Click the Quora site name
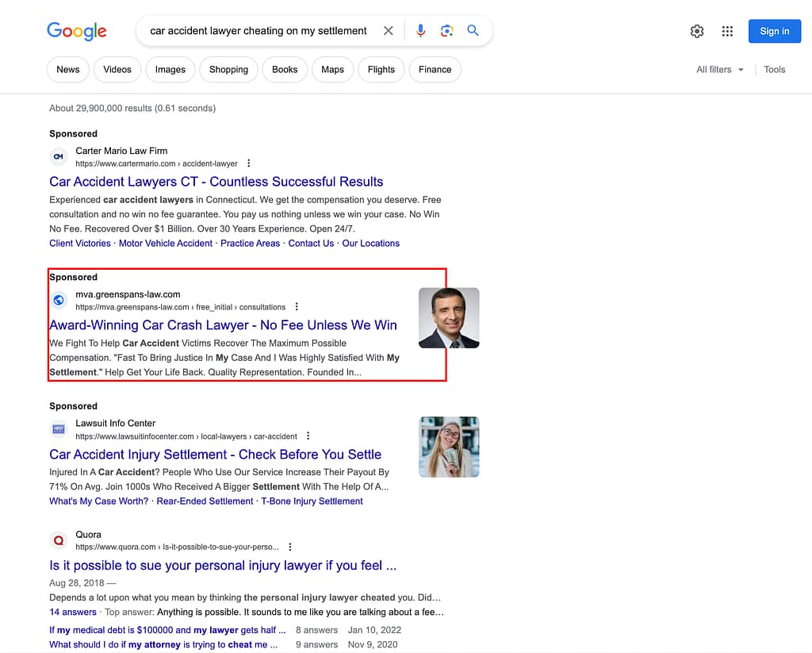Viewport: 812px width, 653px height. point(88,534)
